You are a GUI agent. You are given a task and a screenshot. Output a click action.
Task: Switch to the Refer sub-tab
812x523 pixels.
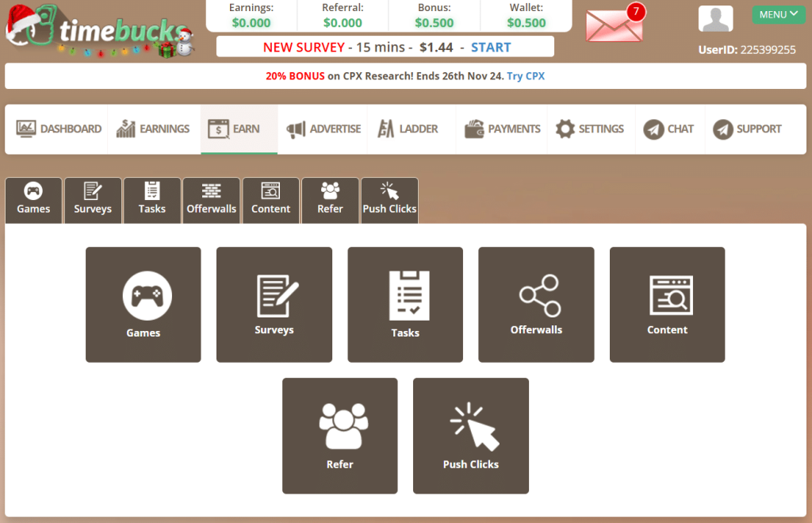click(x=330, y=200)
